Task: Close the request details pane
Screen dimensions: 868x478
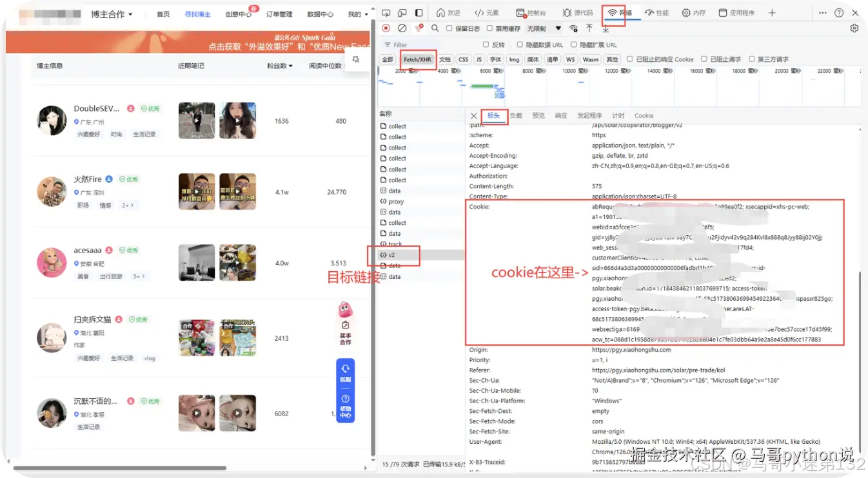Action: [x=473, y=116]
